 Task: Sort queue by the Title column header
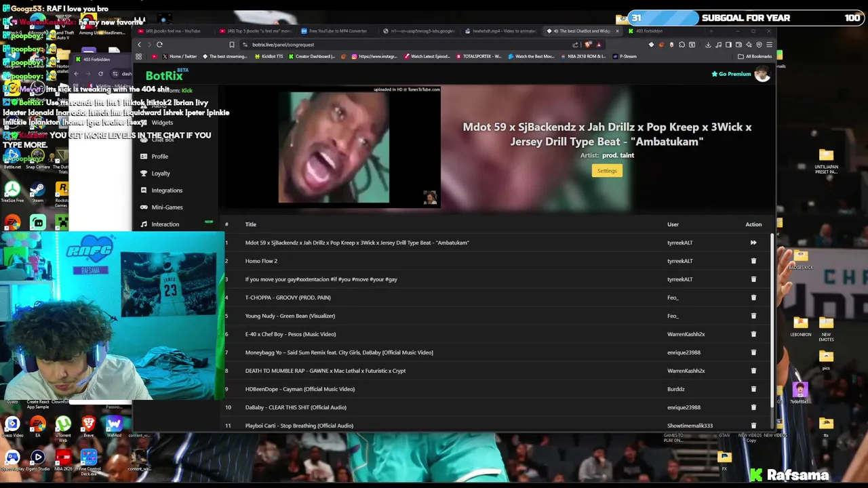[251, 224]
